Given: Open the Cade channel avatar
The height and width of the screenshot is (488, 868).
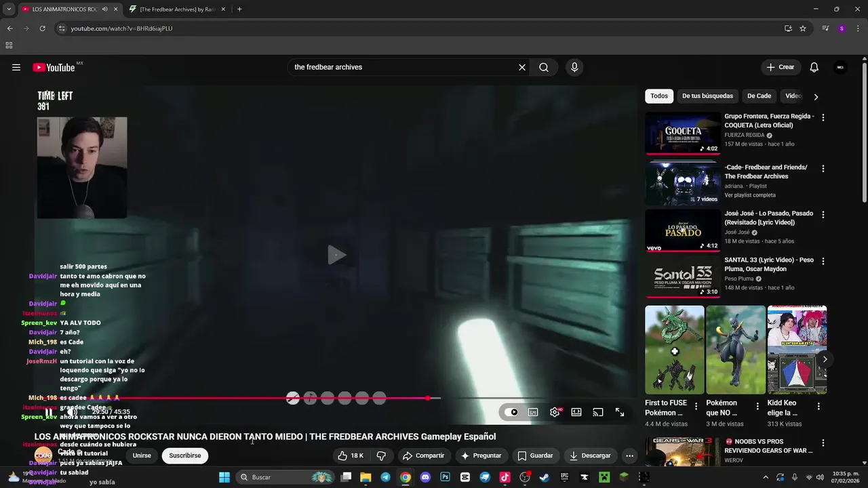Looking at the screenshot, I should [x=43, y=455].
